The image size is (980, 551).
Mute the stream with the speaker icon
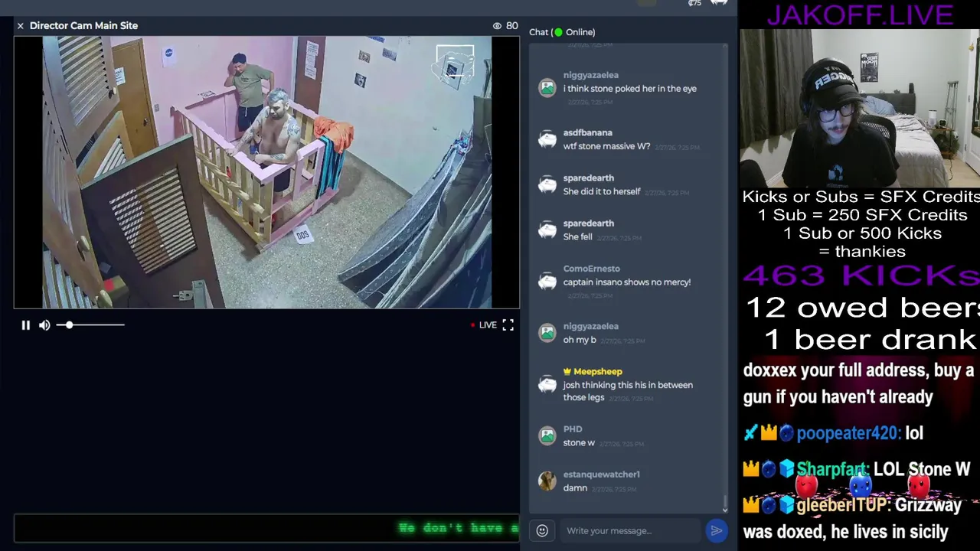(x=44, y=325)
